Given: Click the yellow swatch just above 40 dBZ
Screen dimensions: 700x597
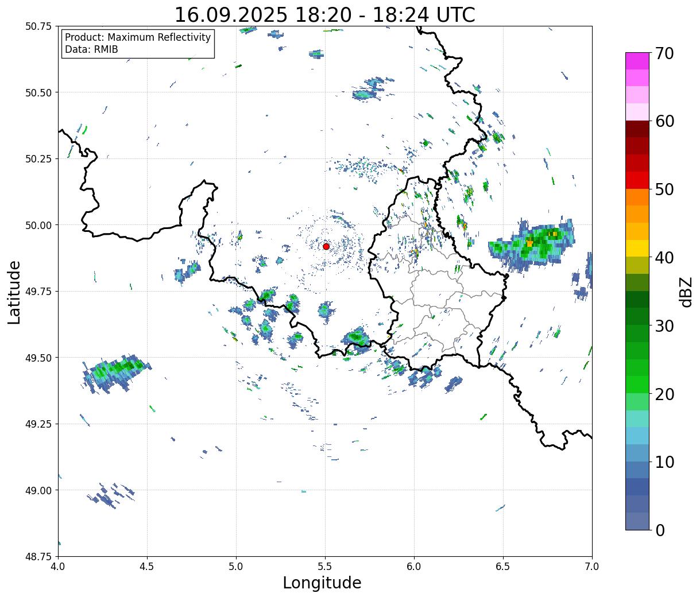Looking at the screenshot, I should point(637,248).
